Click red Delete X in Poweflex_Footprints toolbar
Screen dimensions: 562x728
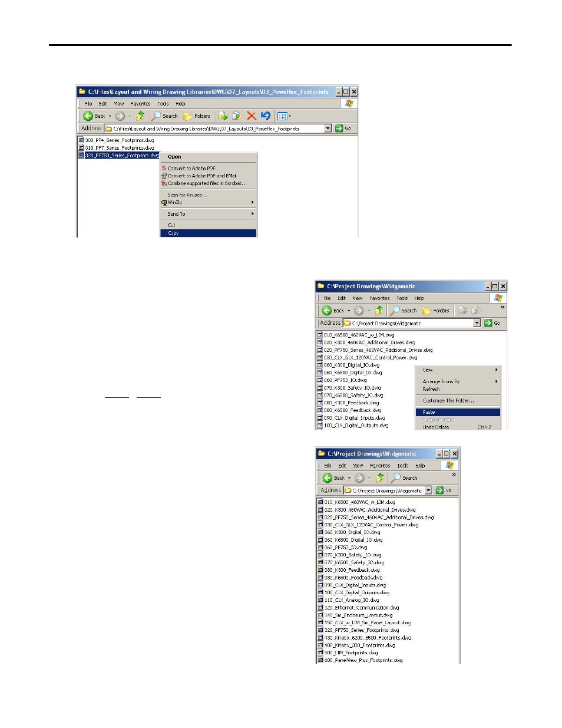click(252, 116)
